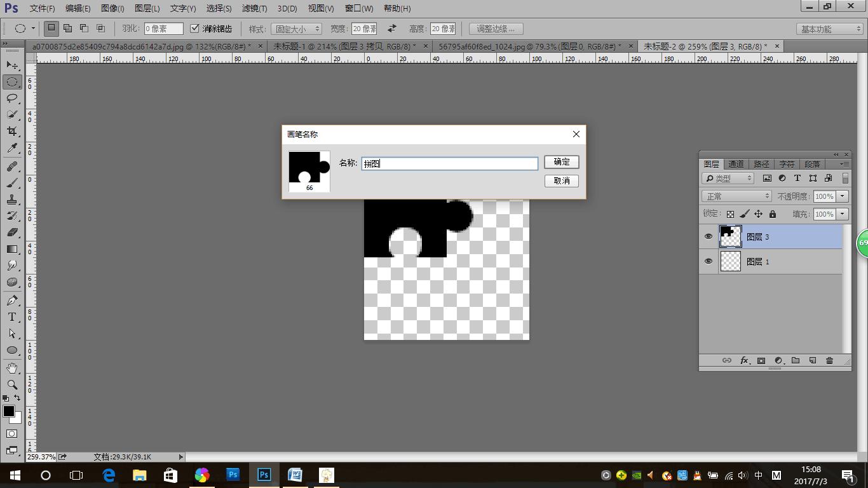Image resolution: width=868 pixels, height=488 pixels.
Task: Select the Crop tool
Action: pyautogui.click(x=12, y=131)
